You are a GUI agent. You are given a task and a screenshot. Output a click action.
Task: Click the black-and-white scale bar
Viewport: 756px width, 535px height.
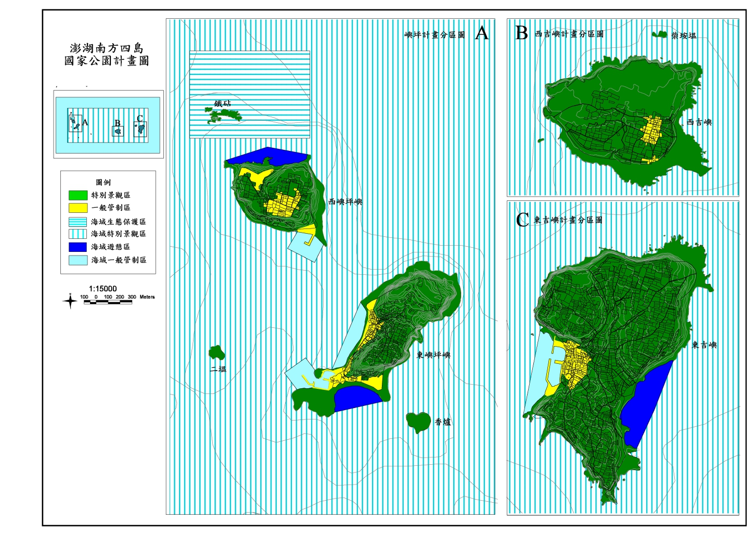click(107, 302)
